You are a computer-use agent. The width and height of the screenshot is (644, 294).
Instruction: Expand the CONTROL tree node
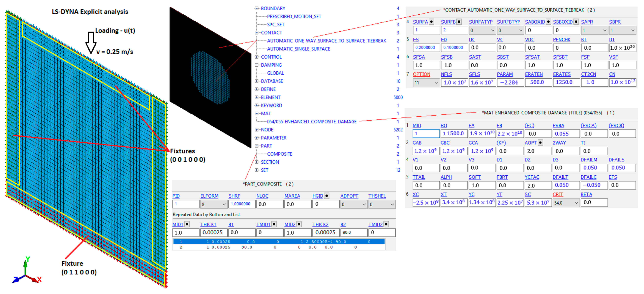coord(257,57)
